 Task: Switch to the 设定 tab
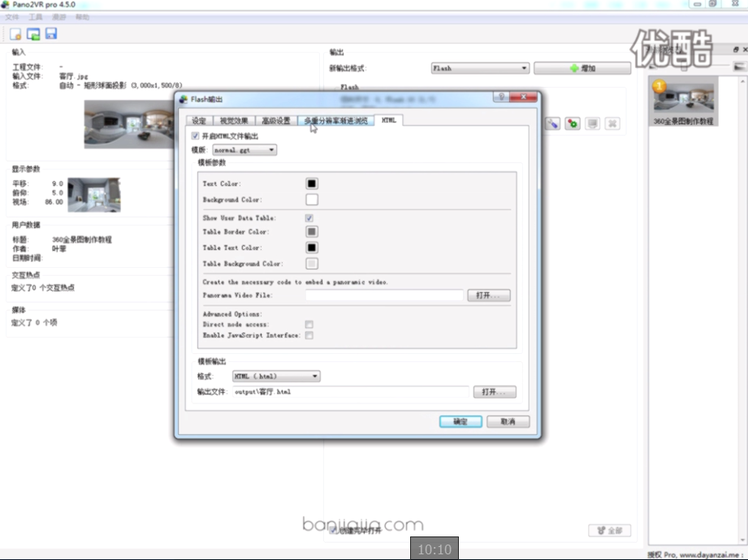[199, 121]
